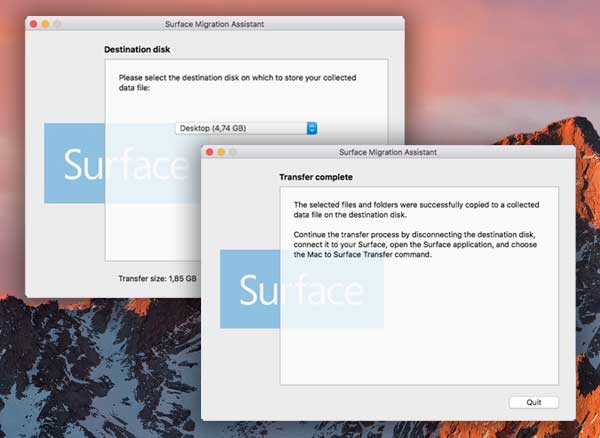Open the Desktop (4,74 GB) destination dropdown

pos(246,128)
